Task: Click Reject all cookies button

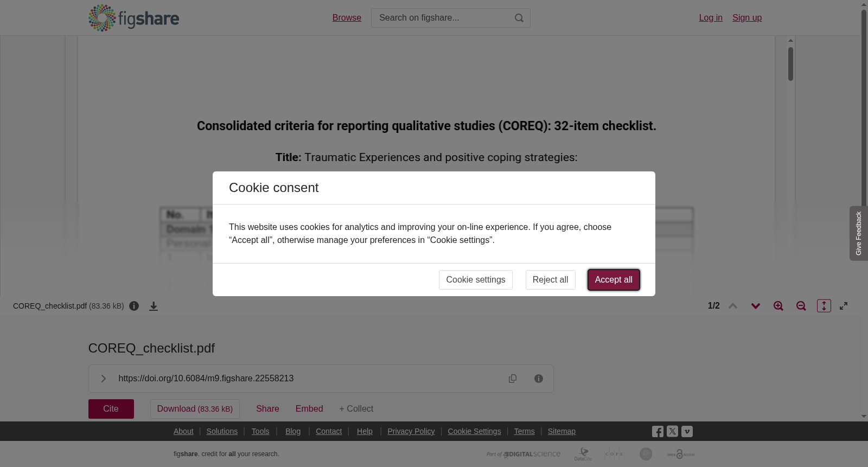Action: pos(550,280)
